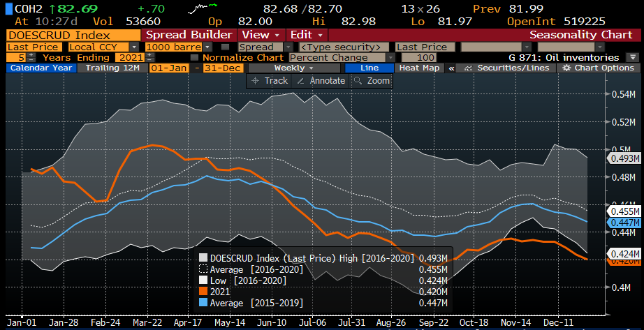Click the Chart Options gear icon
The image size is (644, 330).
pos(566,68)
